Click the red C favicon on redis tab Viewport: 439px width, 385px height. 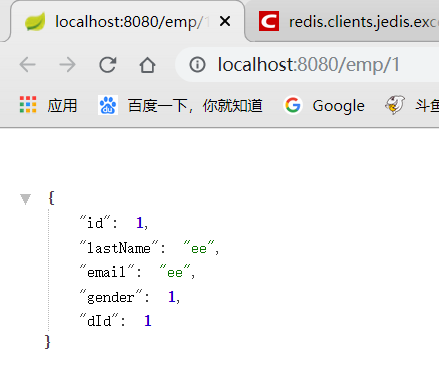[x=269, y=21]
